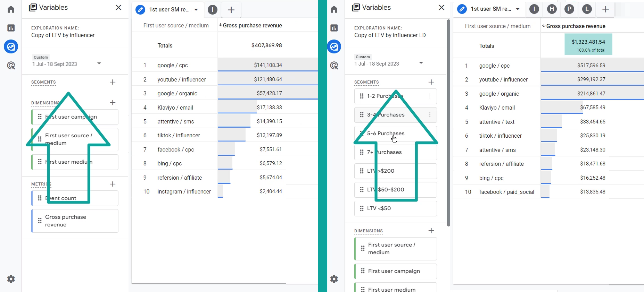Open Admin gear in left screenshot sidebar
This screenshot has height=292, width=644.
click(x=11, y=279)
